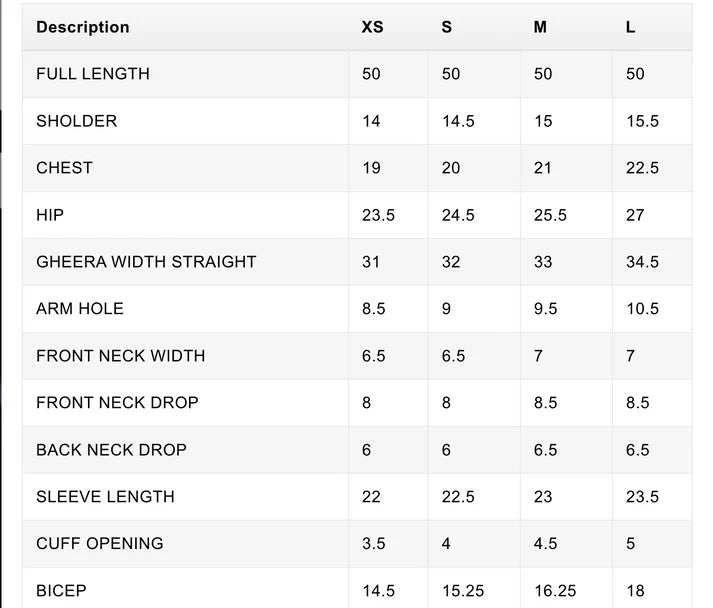Select the Description column header

click(x=83, y=27)
